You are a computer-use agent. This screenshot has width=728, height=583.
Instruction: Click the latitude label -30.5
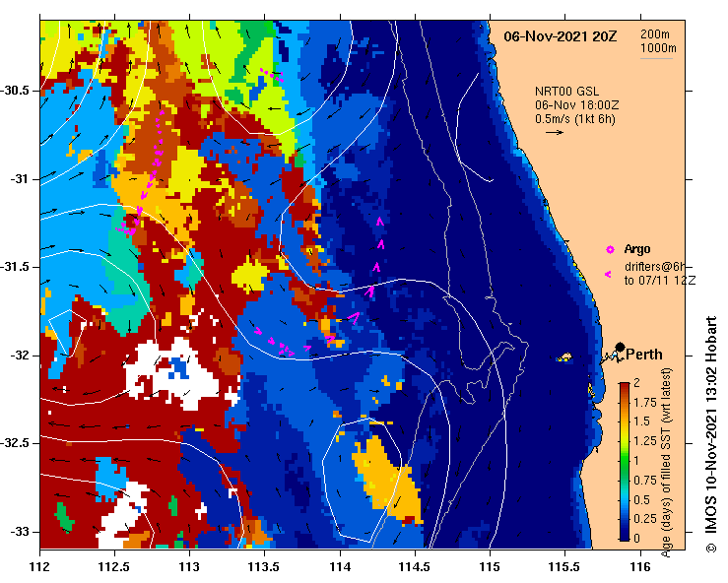click(x=17, y=91)
